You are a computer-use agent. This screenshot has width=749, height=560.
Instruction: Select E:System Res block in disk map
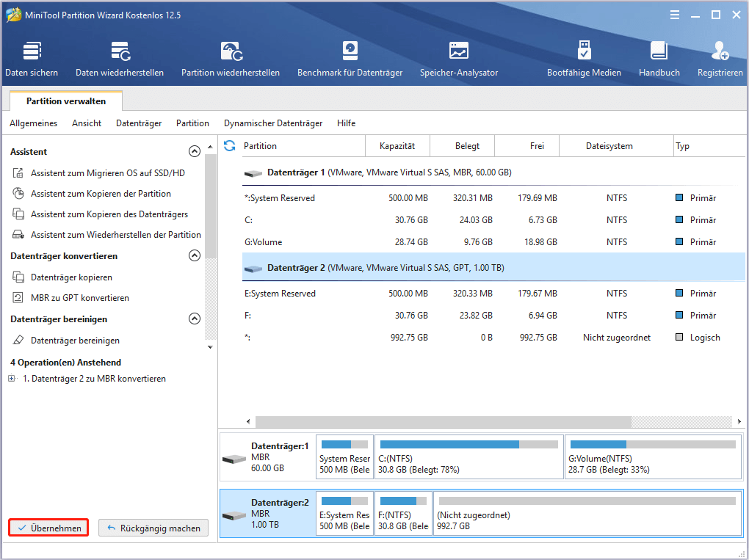(x=344, y=513)
